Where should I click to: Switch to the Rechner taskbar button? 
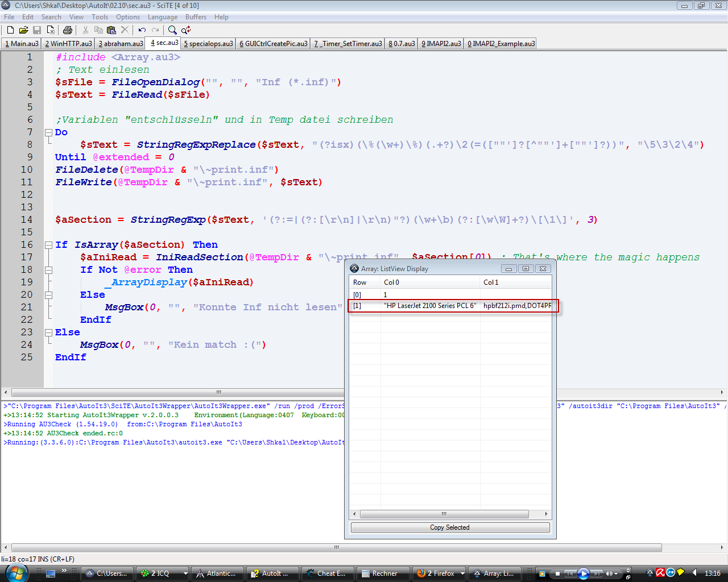click(x=383, y=573)
